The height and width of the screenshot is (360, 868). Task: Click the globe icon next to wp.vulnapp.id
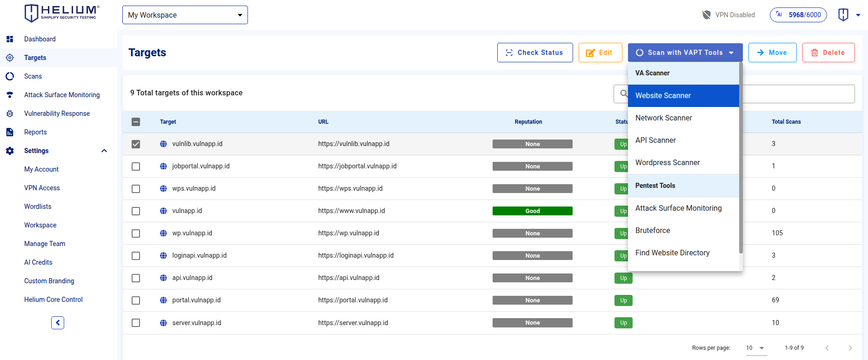pos(163,233)
